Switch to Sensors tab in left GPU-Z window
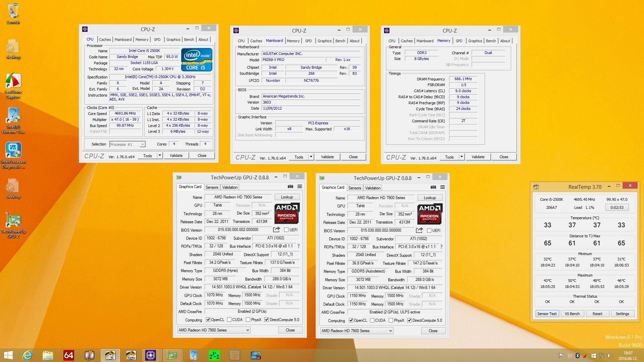 [212, 187]
